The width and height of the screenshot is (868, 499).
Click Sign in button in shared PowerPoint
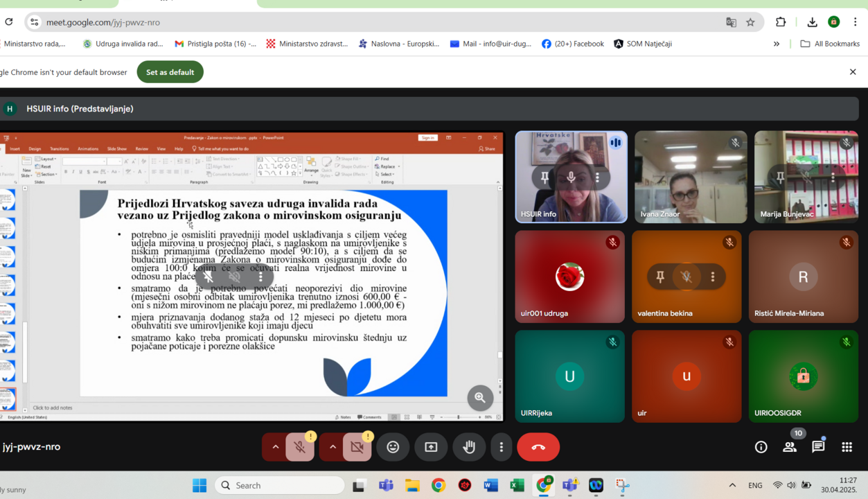pos(428,138)
